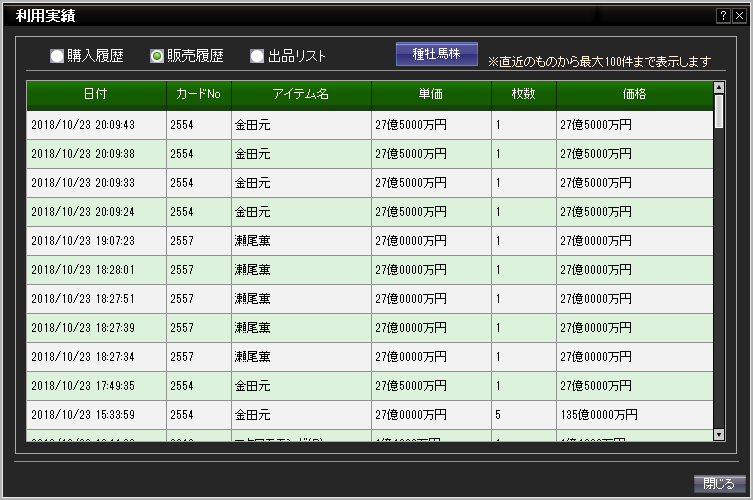The height and width of the screenshot is (500, 753).
Task: Click the scrollbar up arrow
Action: [718, 87]
